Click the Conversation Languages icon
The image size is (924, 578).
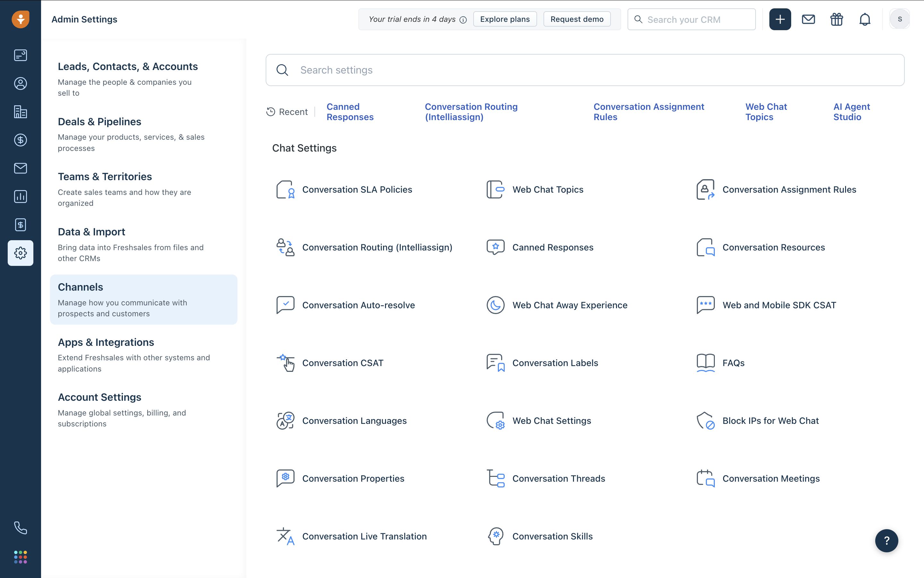285,421
